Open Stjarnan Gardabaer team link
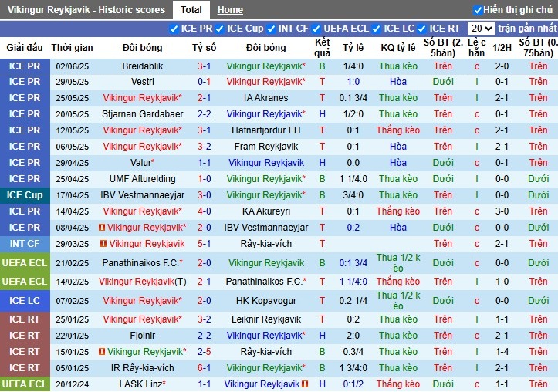558x392 pixels. coord(142,114)
